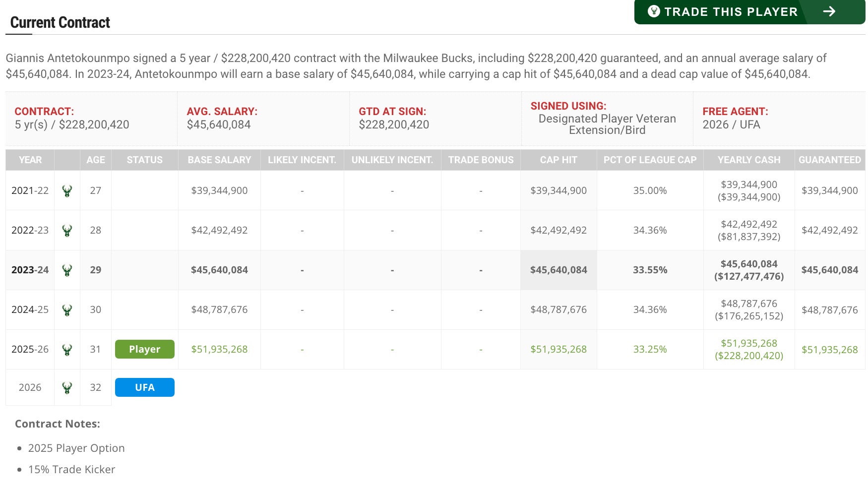Click the Trade Bonus column header
This screenshot has width=868, height=493.
click(481, 160)
